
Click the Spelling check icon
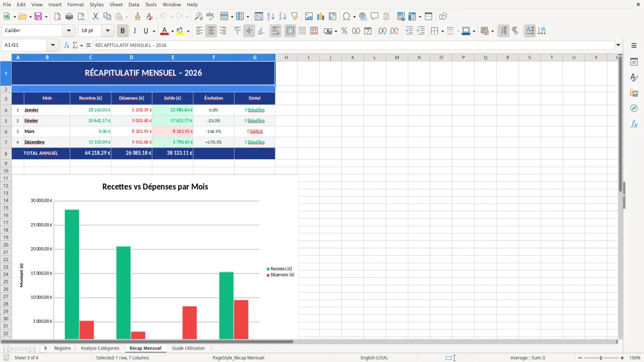(x=210, y=17)
